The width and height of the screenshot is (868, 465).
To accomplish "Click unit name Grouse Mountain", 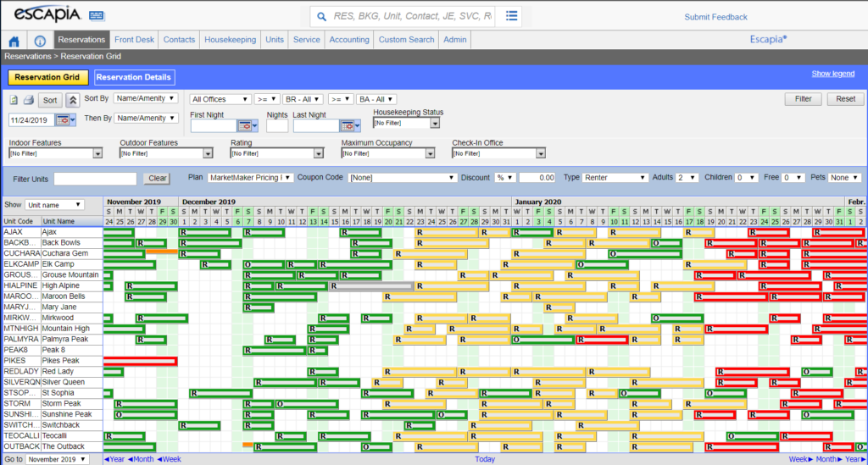I will (70, 274).
